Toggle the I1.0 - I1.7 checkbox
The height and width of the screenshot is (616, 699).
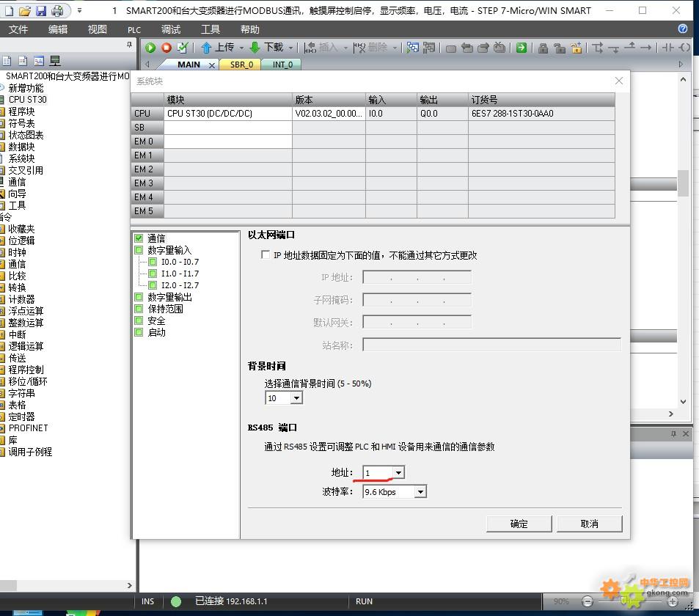pyautogui.click(x=153, y=274)
